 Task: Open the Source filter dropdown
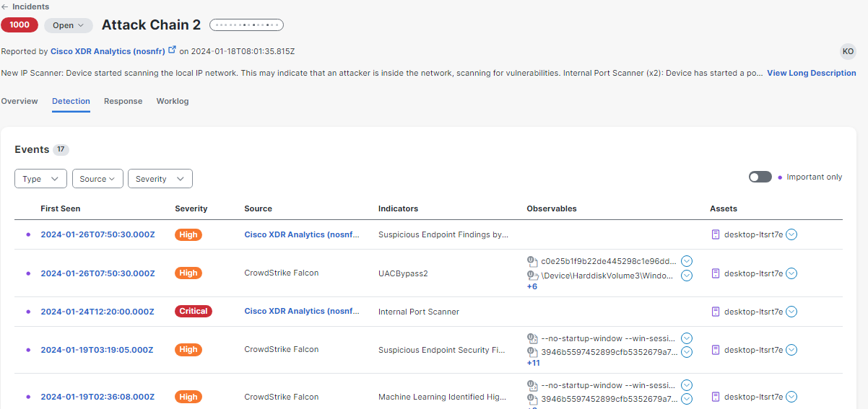(97, 179)
